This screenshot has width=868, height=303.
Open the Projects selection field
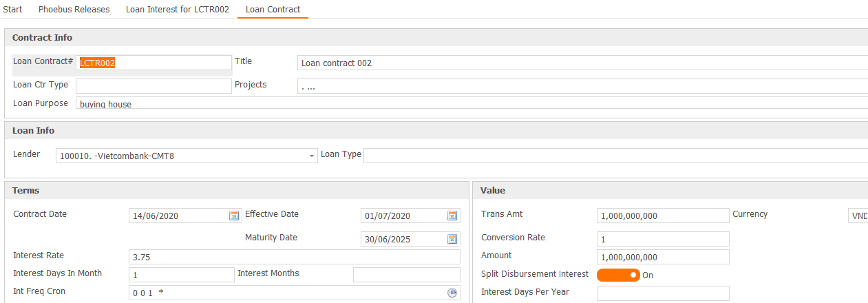[x=582, y=86]
